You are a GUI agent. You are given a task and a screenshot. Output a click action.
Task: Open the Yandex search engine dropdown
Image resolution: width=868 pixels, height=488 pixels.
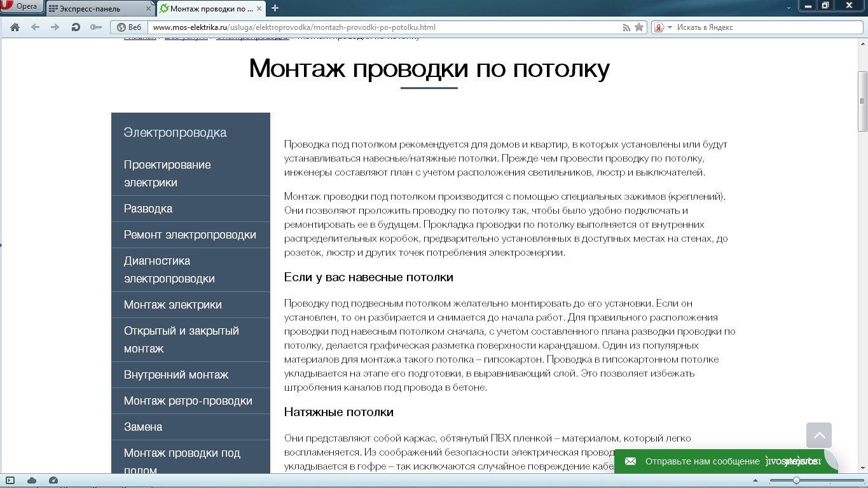[663, 27]
